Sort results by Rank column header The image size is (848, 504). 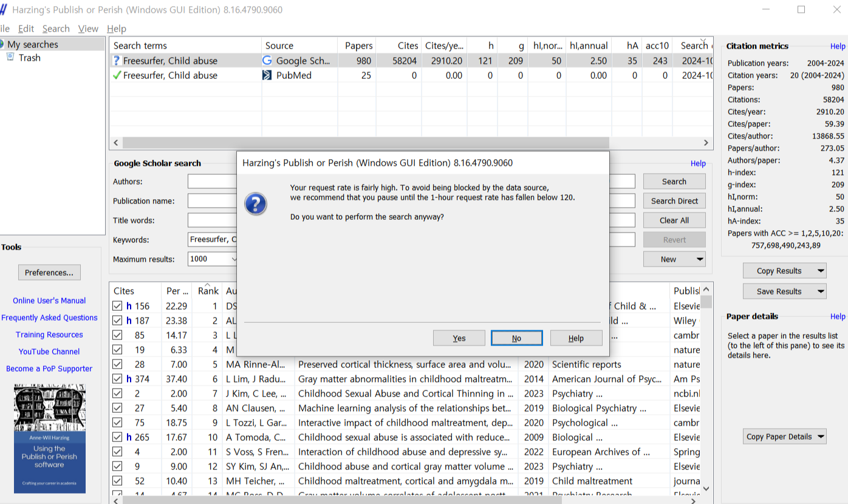[x=208, y=291]
